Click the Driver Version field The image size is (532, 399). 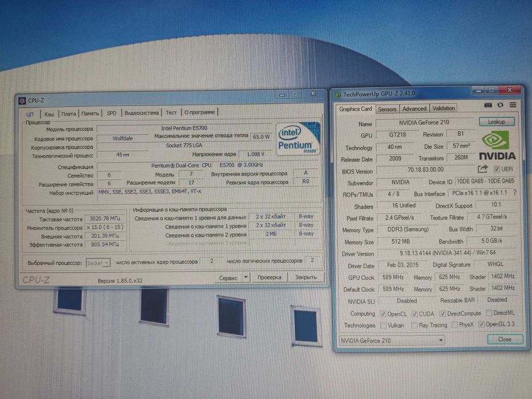click(447, 253)
